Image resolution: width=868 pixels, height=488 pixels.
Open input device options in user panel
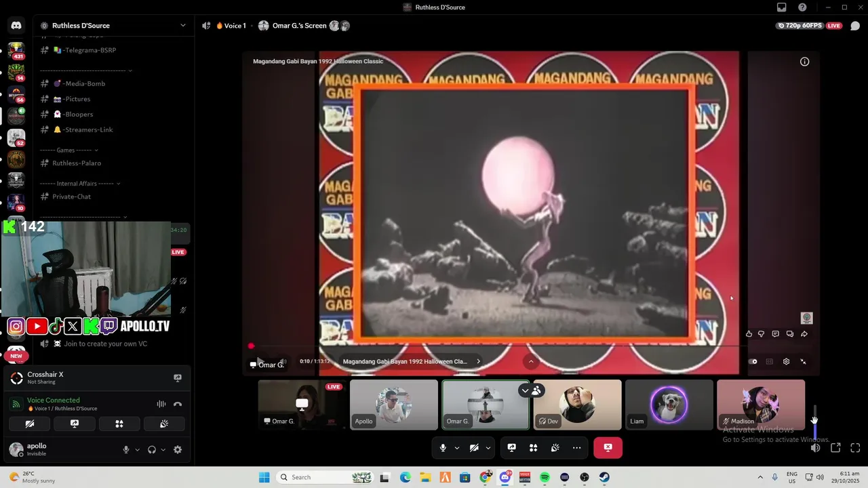pyautogui.click(x=137, y=449)
